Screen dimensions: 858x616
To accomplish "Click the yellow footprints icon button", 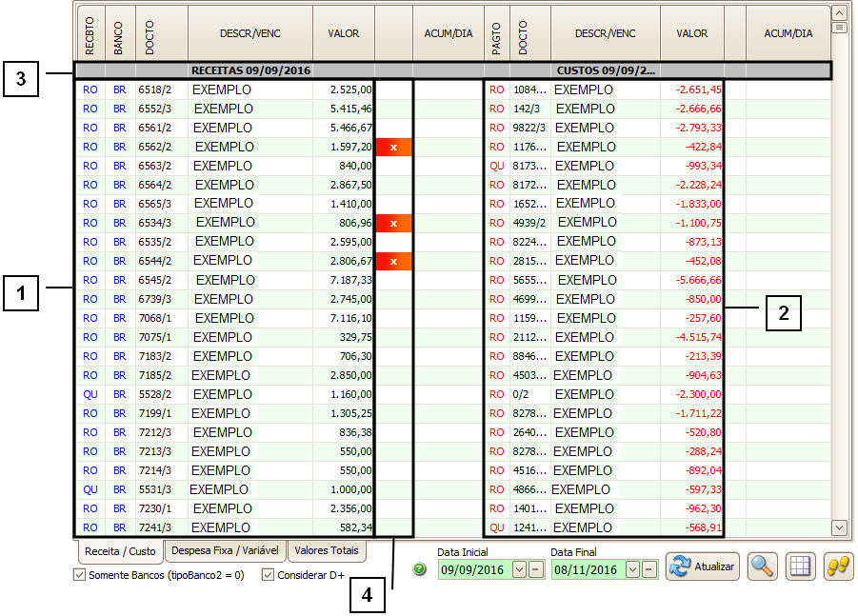I will click(x=838, y=566).
